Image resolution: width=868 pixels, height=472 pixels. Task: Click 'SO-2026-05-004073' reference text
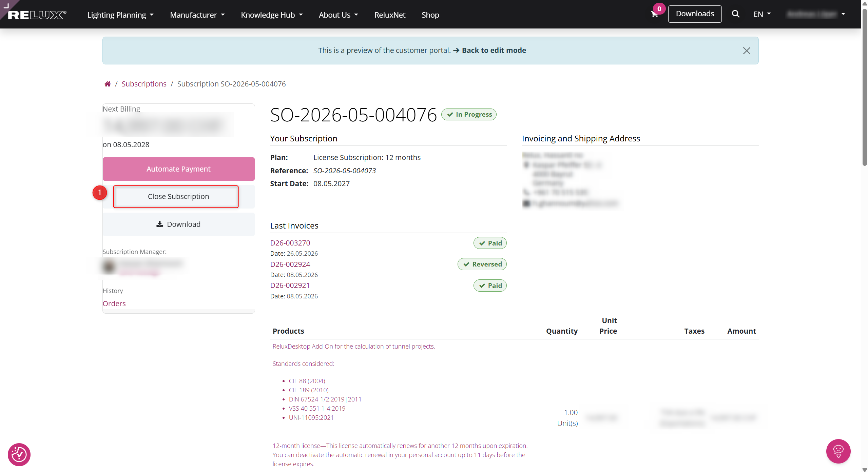pyautogui.click(x=344, y=171)
